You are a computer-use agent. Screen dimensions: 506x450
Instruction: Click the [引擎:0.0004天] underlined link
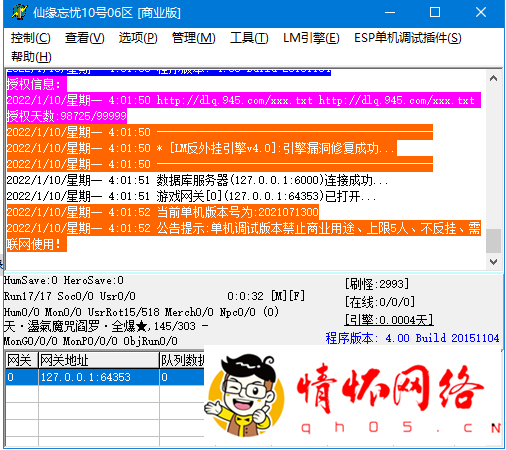pyautogui.click(x=389, y=320)
